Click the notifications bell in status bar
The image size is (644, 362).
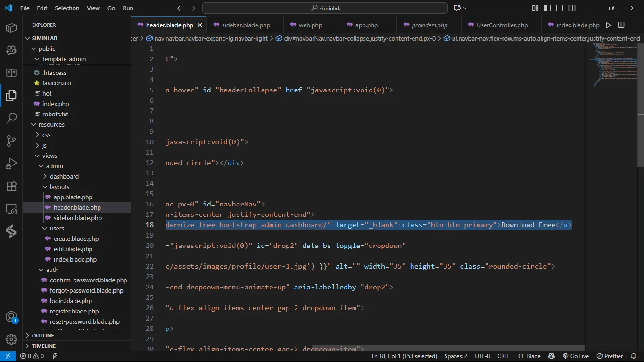634,356
